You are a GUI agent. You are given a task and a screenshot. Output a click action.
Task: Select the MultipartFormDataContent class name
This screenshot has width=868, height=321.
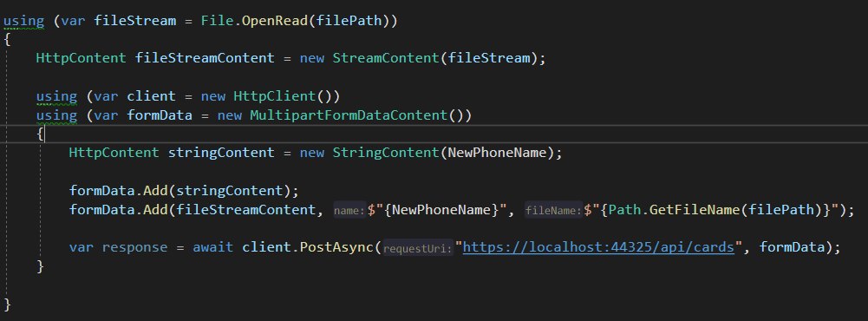coord(349,115)
